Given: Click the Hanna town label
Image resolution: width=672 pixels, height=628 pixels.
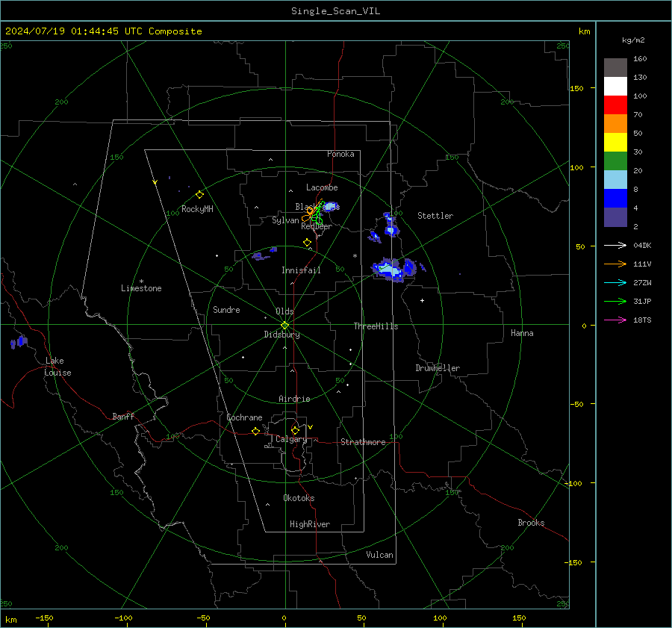Looking at the screenshot, I should click(522, 333).
